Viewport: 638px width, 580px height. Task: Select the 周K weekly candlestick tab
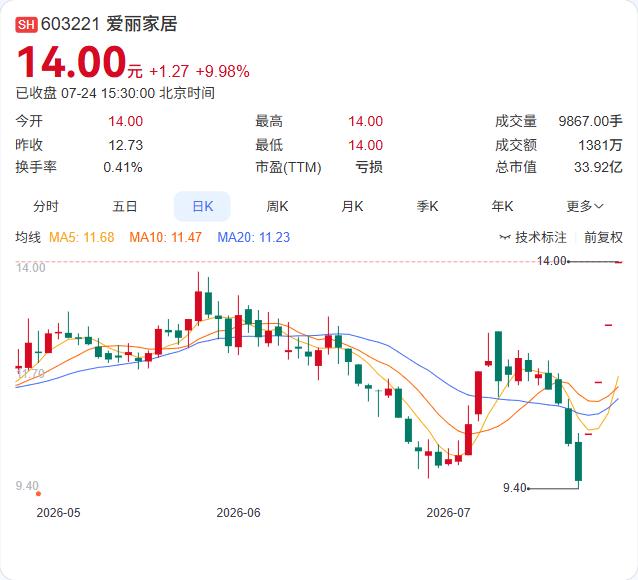coord(277,206)
